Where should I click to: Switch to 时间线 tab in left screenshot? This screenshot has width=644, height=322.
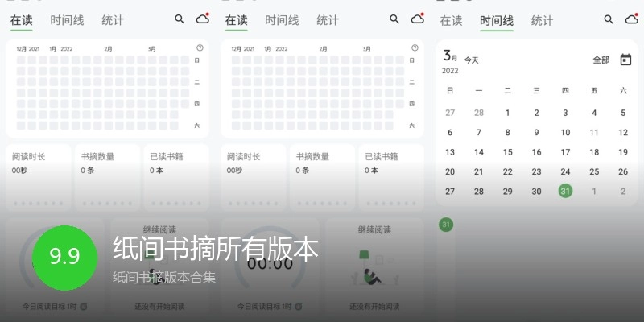click(67, 20)
